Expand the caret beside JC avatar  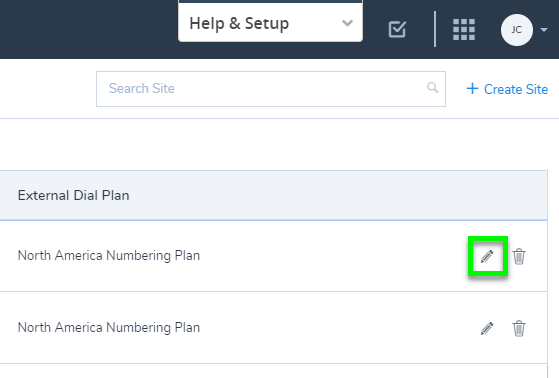544,30
